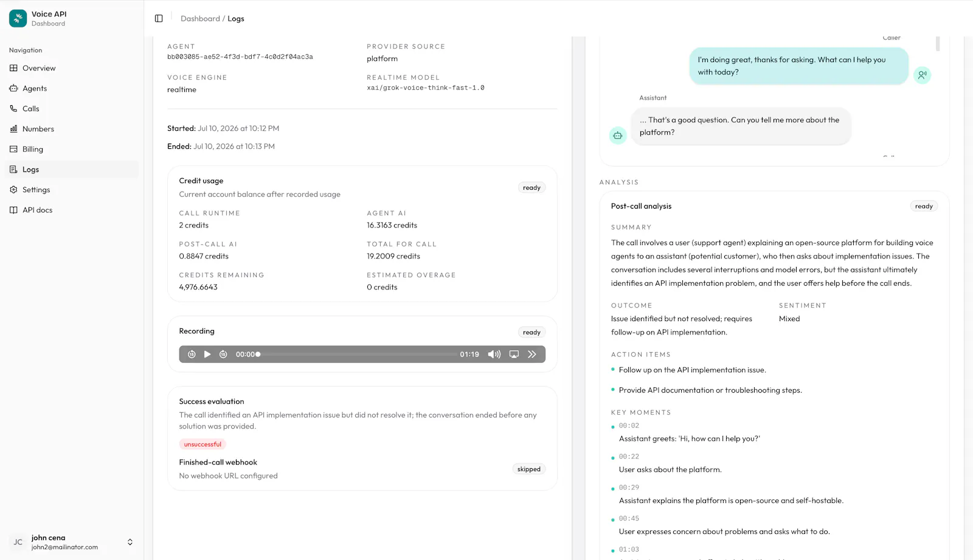This screenshot has width=973, height=560.
Task: Select the Logs nav item
Action: click(x=72, y=169)
